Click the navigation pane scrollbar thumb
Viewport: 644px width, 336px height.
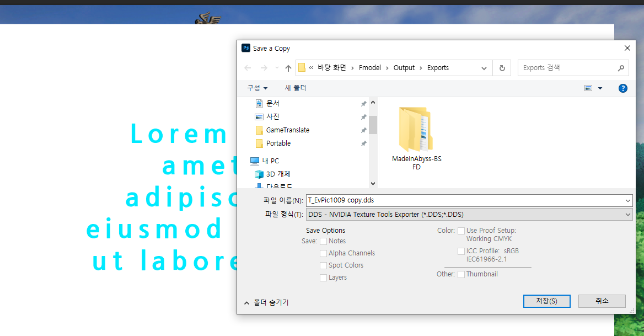[x=373, y=125]
